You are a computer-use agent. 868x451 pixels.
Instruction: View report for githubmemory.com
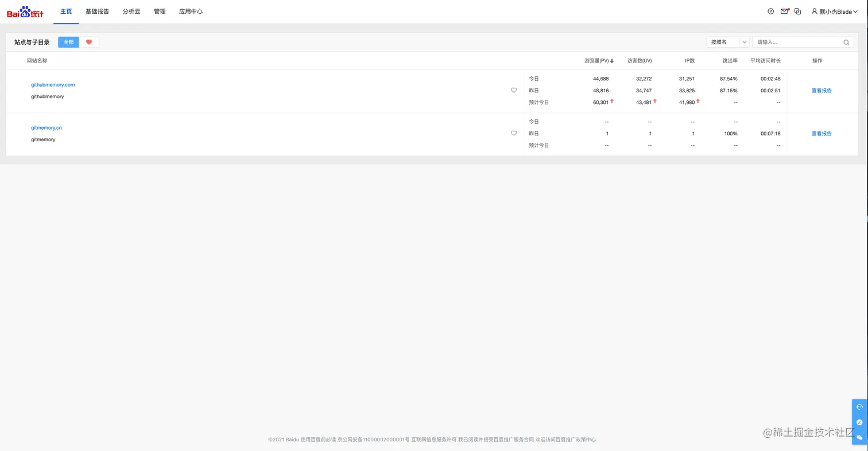(821, 91)
